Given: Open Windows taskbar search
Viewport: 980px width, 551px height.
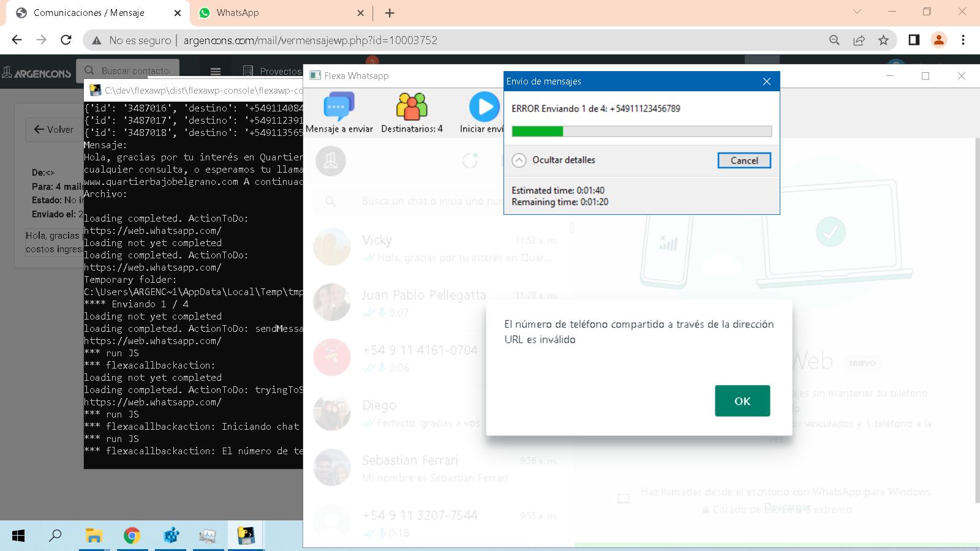Looking at the screenshot, I should coord(55,536).
